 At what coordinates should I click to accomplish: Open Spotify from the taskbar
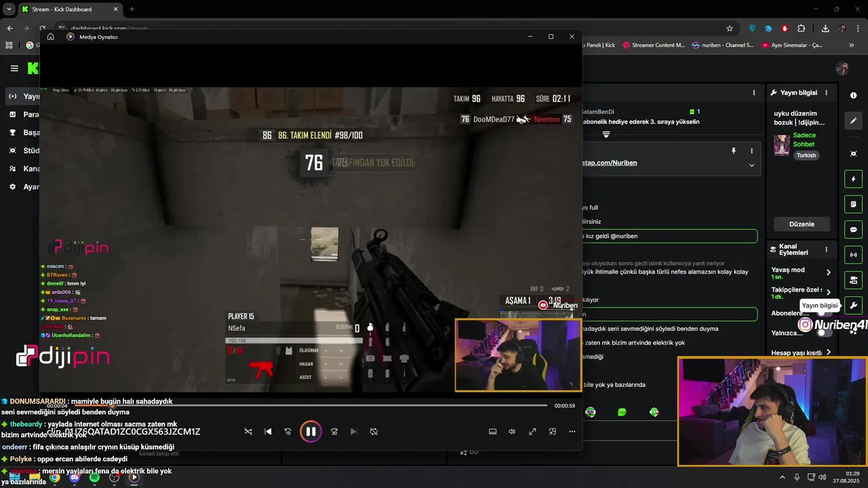(x=94, y=478)
